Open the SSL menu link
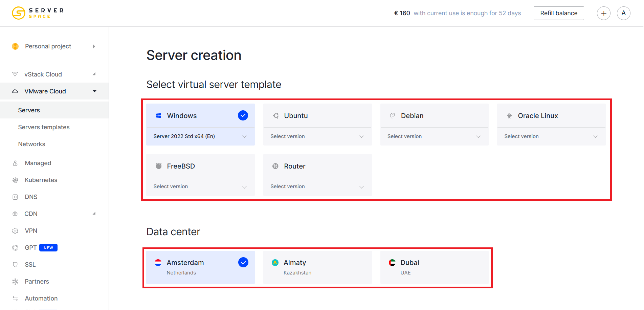644x310 pixels. coord(30,265)
